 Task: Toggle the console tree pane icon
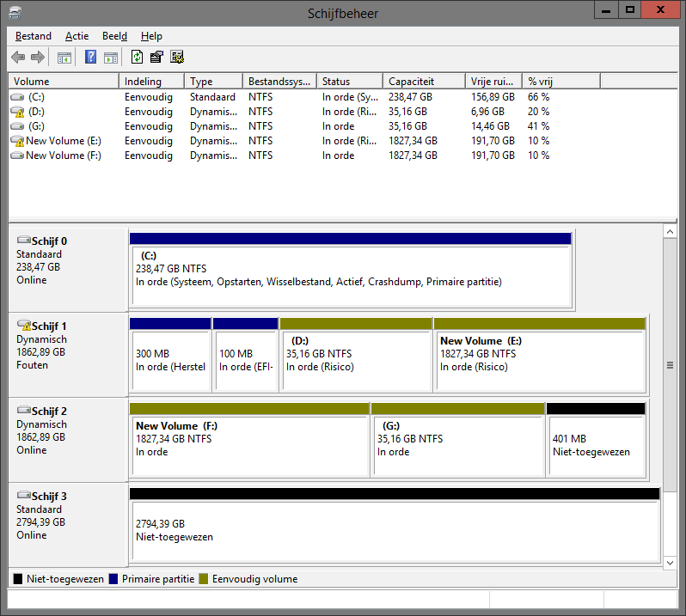(64, 58)
